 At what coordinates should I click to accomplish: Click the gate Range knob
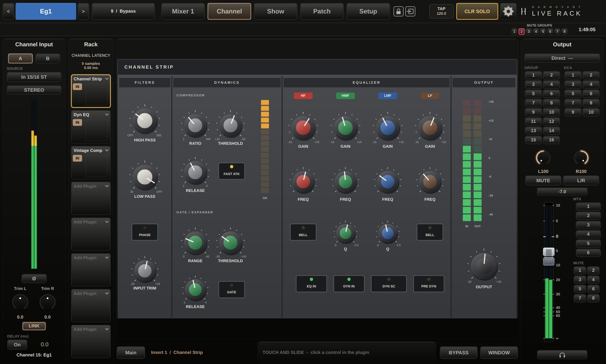pyautogui.click(x=195, y=242)
